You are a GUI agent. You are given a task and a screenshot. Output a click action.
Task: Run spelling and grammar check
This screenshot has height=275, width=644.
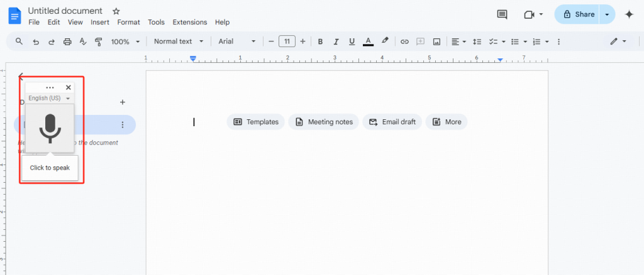tap(83, 41)
